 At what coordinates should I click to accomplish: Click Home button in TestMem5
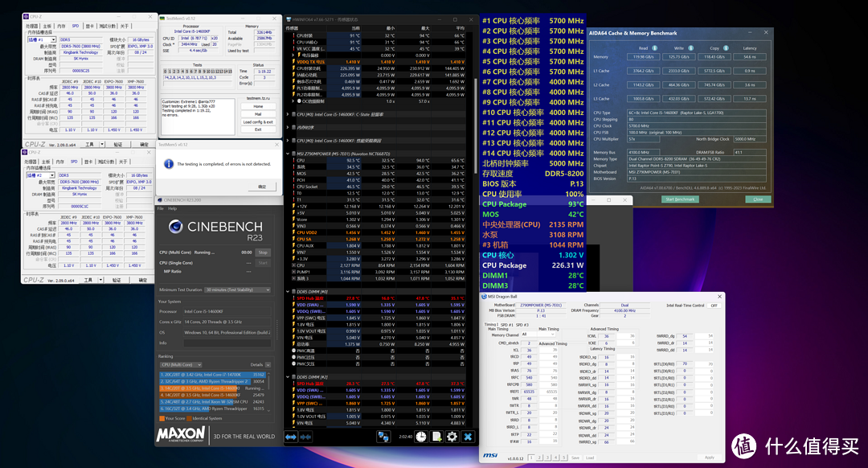tap(258, 106)
